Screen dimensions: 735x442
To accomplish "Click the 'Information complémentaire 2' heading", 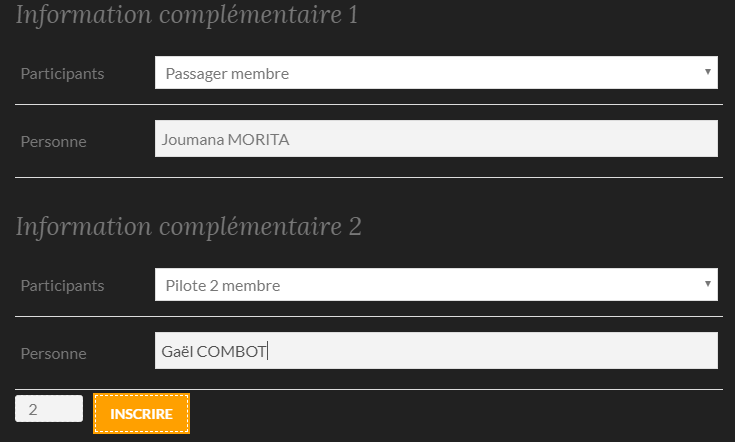I will pyautogui.click(x=188, y=227).
